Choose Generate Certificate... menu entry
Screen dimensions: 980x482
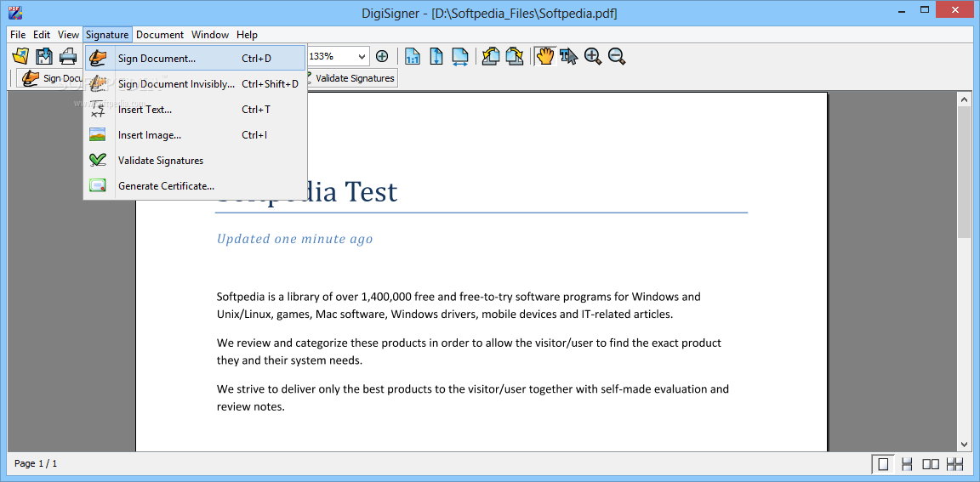[195, 185]
